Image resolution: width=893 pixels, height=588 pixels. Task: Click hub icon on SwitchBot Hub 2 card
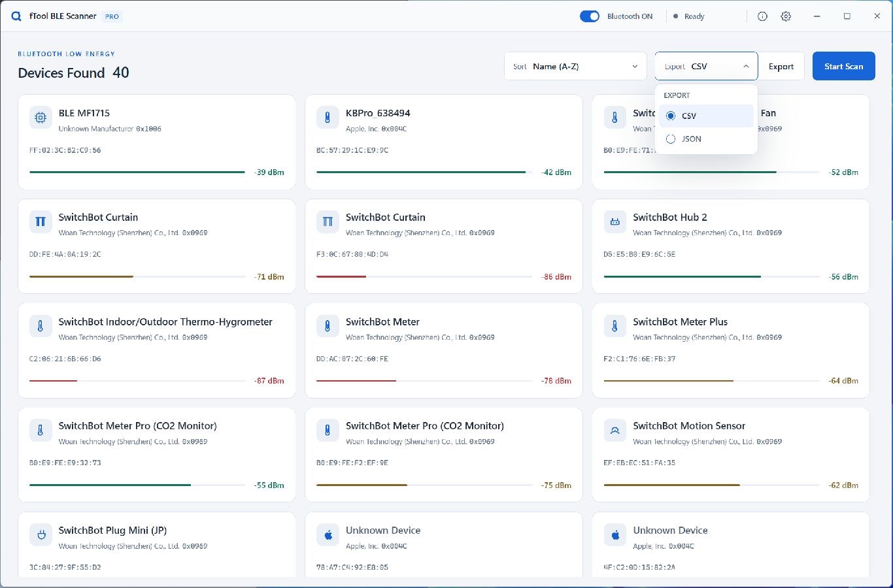click(x=615, y=221)
